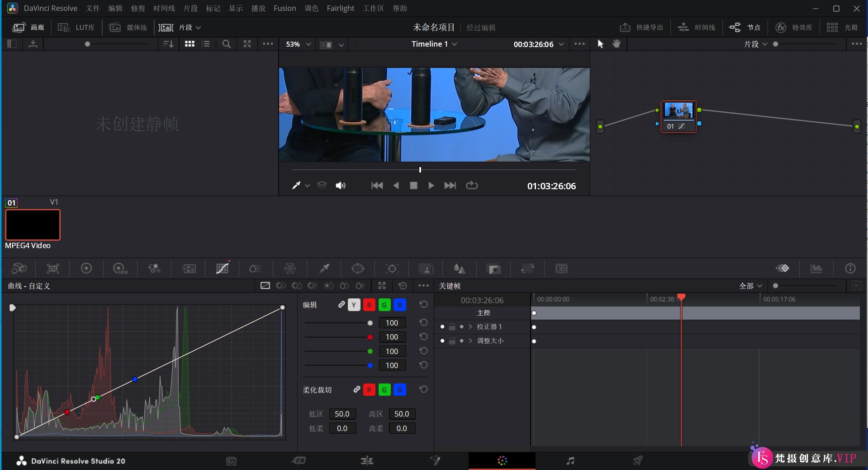Open the split-screen mode dropdown

[x=341, y=44]
